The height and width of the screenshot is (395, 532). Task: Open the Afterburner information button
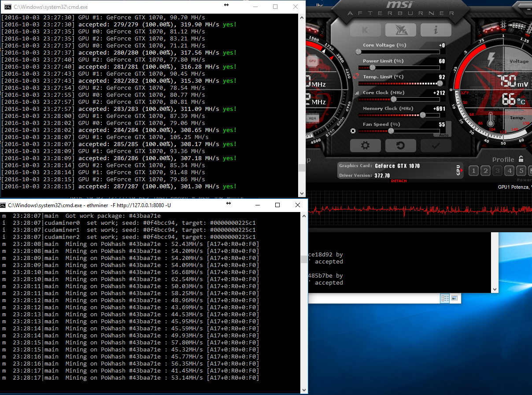[436, 30]
